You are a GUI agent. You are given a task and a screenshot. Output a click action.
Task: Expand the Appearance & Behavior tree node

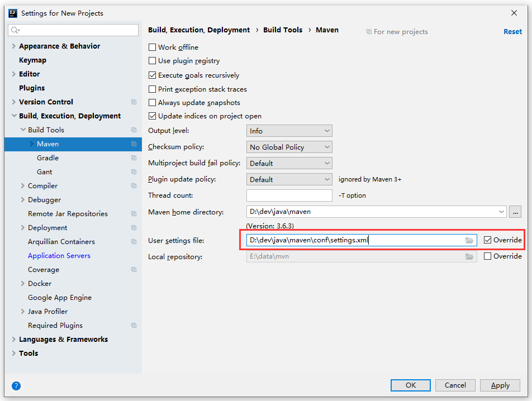[x=13, y=46]
